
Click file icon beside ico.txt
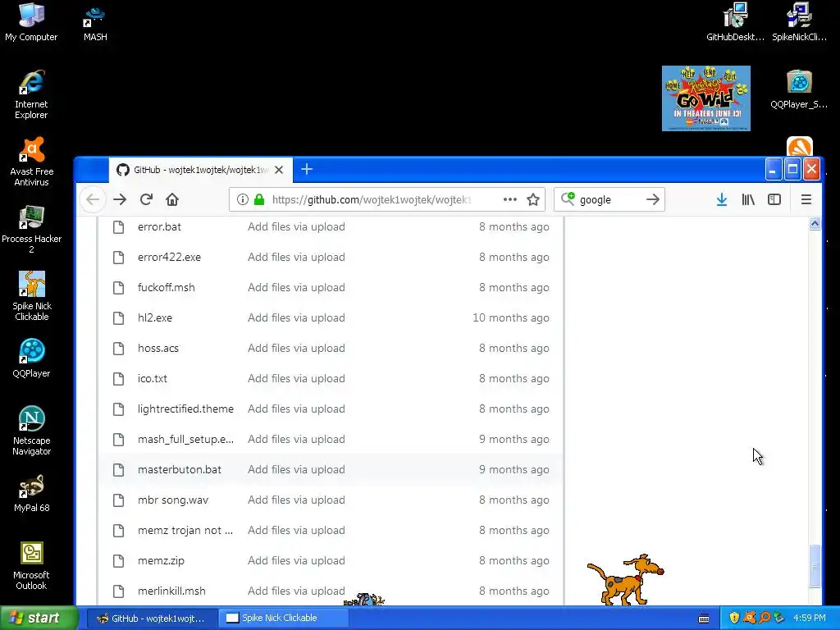(118, 378)
